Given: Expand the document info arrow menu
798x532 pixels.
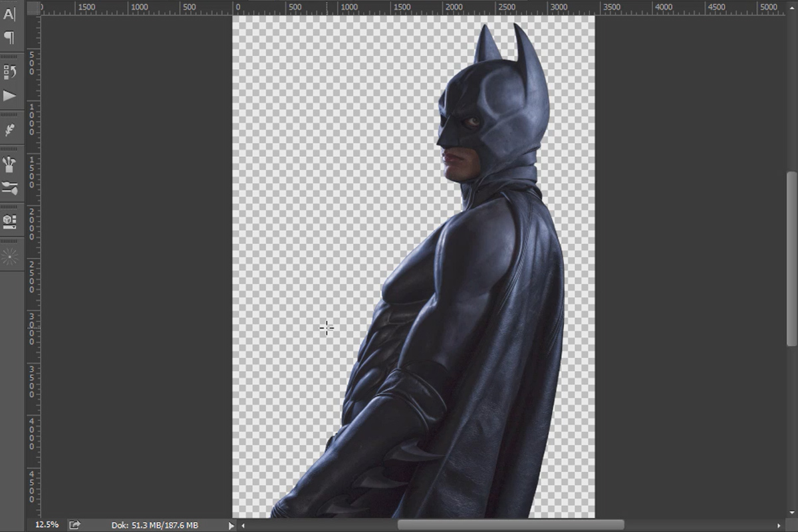Looking at the screenshot, I should pos(231,525).
